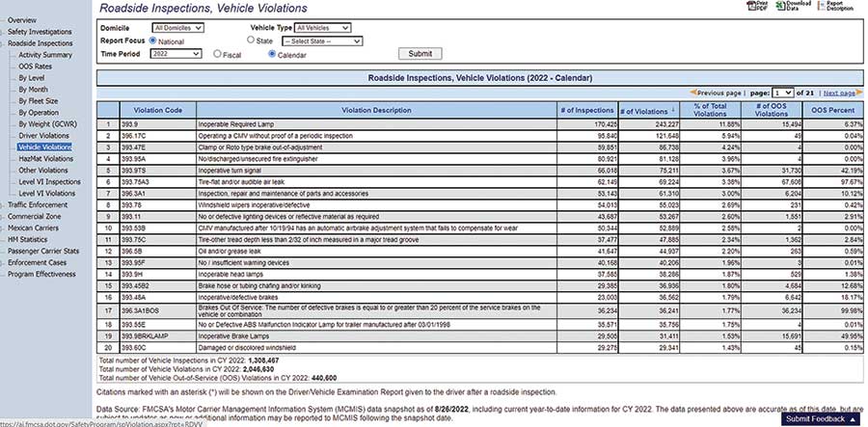Open the page number dropdown
This screenshot has height=427, width=868.
[781, 93]
